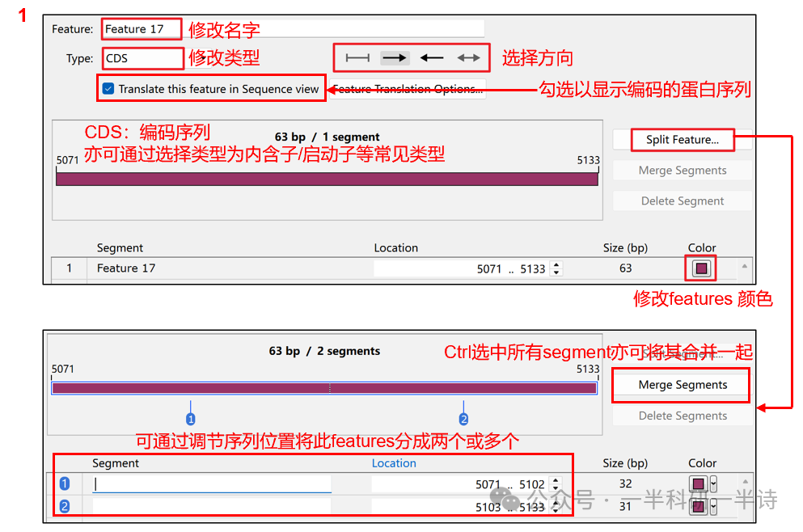Open Feature Translation Options
This screenshot has width=803, height=532.
point(408,89)
